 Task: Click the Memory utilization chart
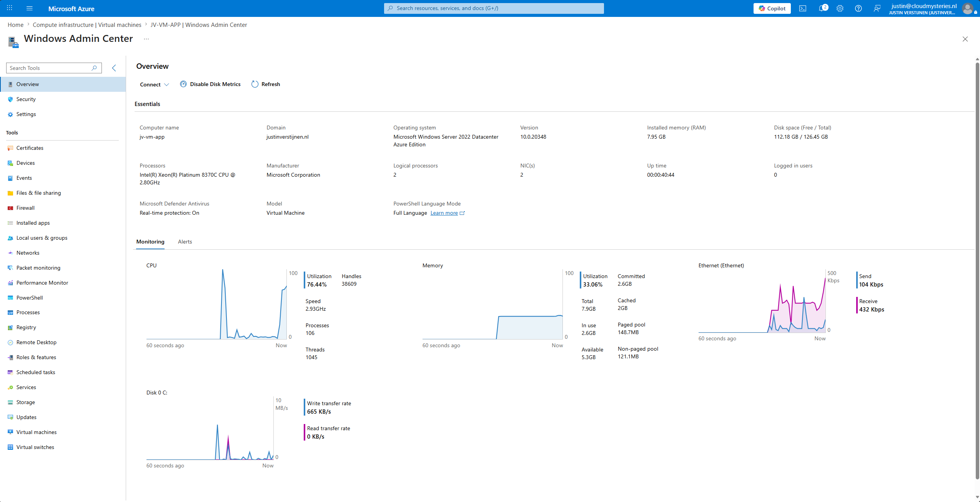click(x=492, y=304)
